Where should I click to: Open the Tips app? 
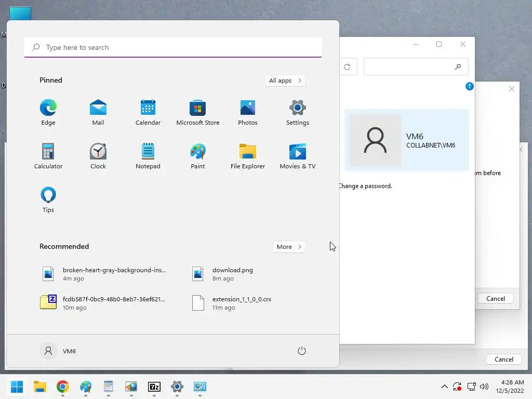tap(48, 200)
